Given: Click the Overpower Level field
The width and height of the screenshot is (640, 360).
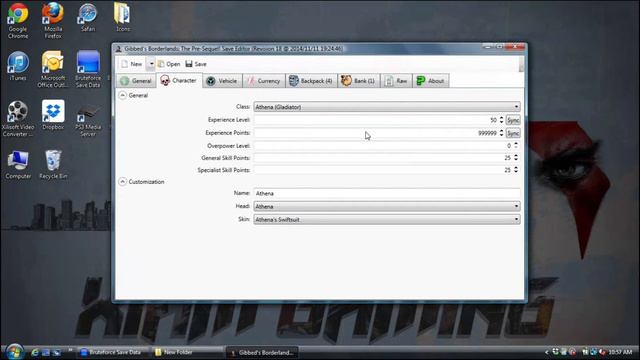Looking at the screenshot, I should coord(383,146).
